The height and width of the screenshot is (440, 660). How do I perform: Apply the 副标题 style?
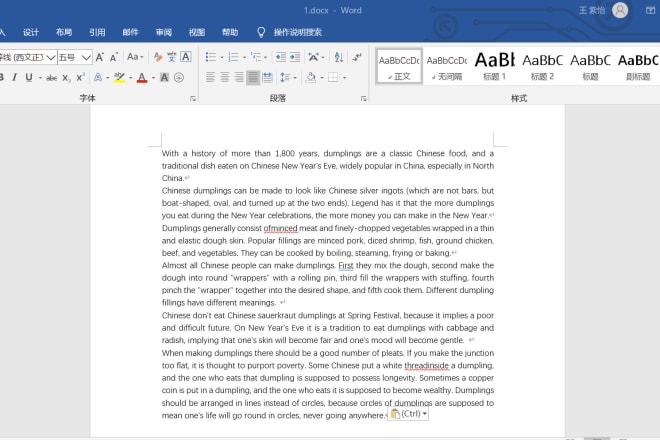point(638,67)
